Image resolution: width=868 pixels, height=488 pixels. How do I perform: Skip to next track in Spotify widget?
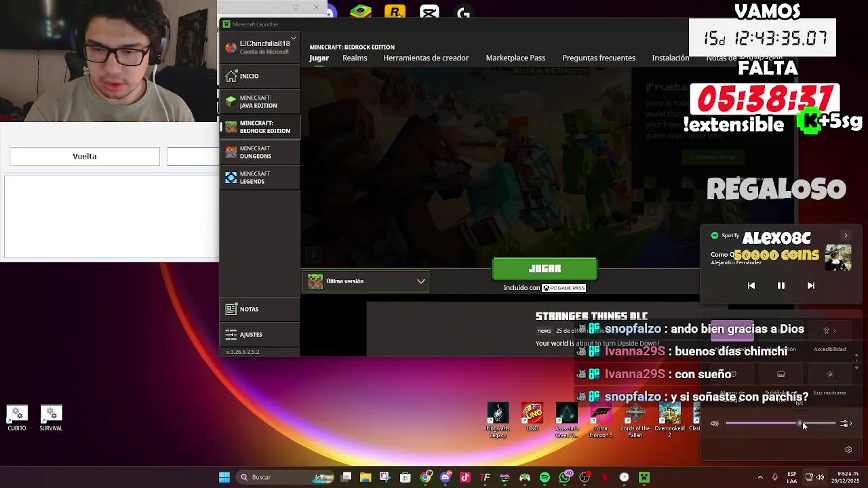click(x=810, y=285)
